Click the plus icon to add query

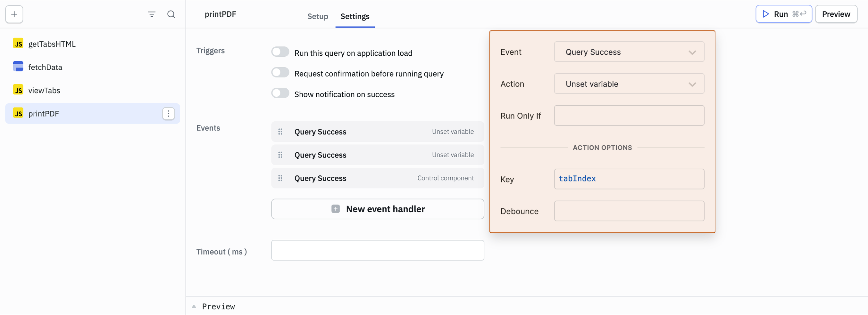(x=14, y=14)
